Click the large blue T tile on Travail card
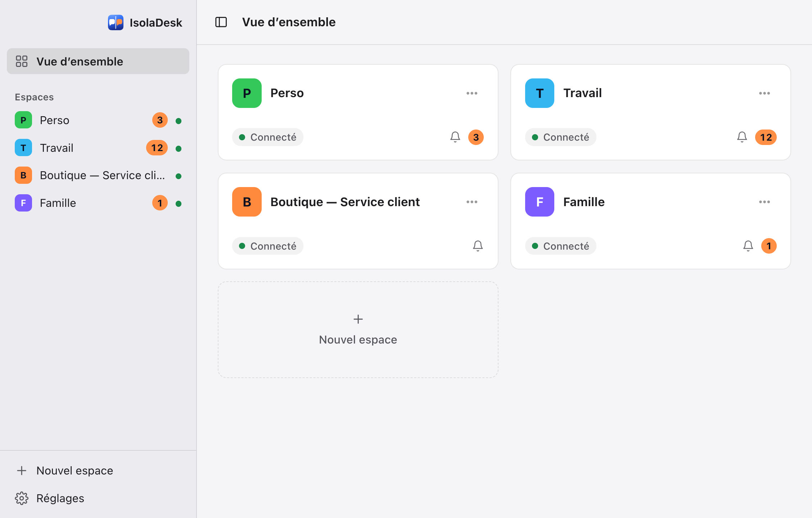812x518 pixels. pyautogui.click(x=540, y=93)
